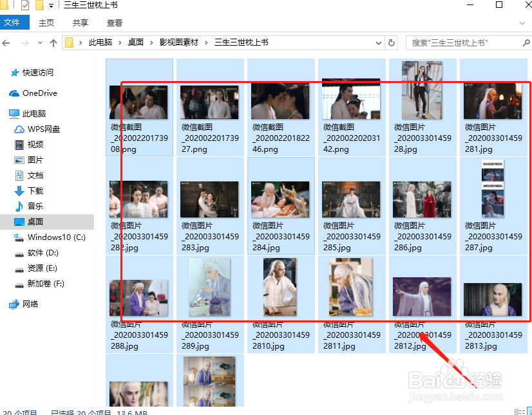
Task: Select thumbnail 微信图片_202003301459282.jpg
Action: (x=138, y=199)
